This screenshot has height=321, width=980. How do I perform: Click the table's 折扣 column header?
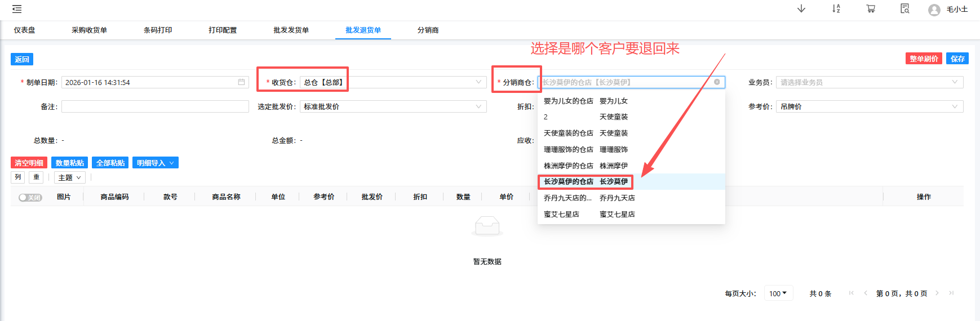click(x=420, y=197)
